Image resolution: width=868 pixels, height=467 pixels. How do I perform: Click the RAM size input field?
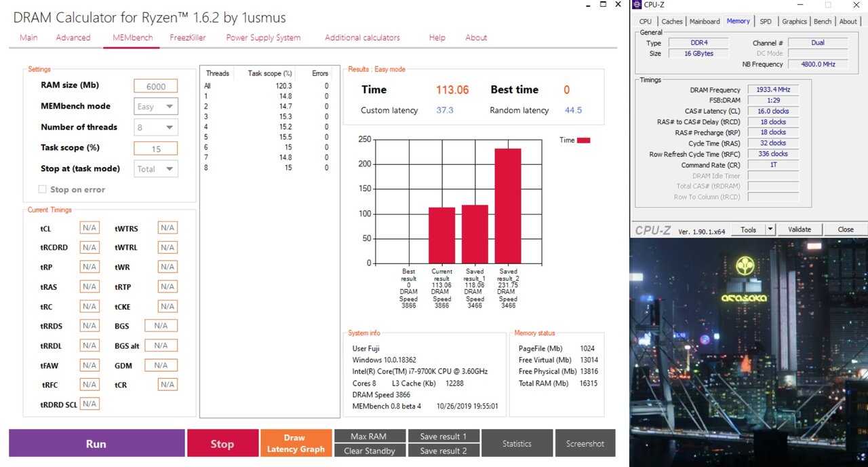155,86
